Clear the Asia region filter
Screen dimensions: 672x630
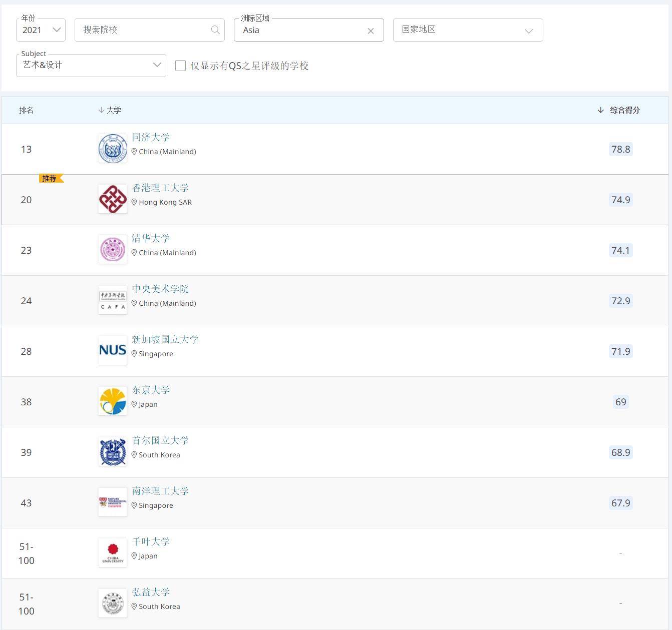[371, 31]
